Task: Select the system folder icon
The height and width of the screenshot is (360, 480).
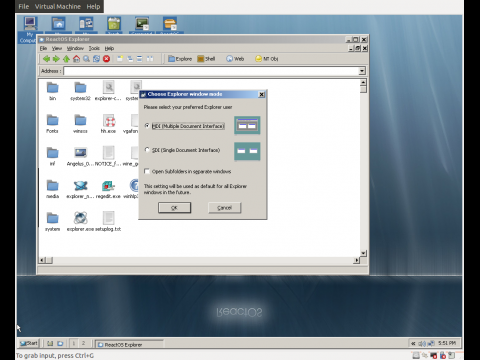Action: pos(52,218)
